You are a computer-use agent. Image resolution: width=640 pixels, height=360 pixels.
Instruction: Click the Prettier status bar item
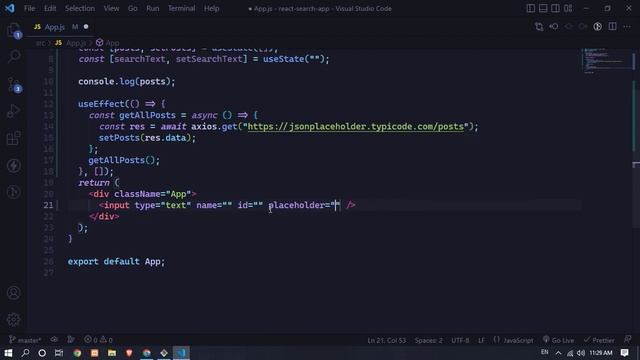point(599,340)
